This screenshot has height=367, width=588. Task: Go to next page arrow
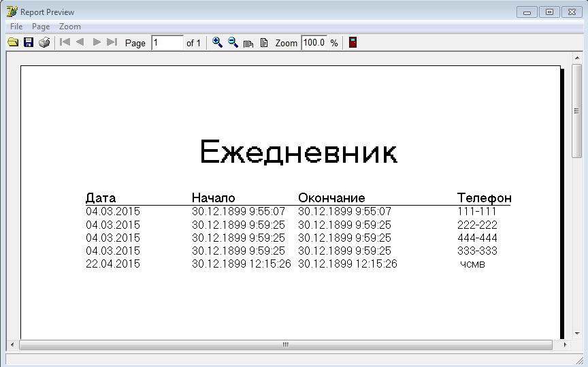pos(97,42)
